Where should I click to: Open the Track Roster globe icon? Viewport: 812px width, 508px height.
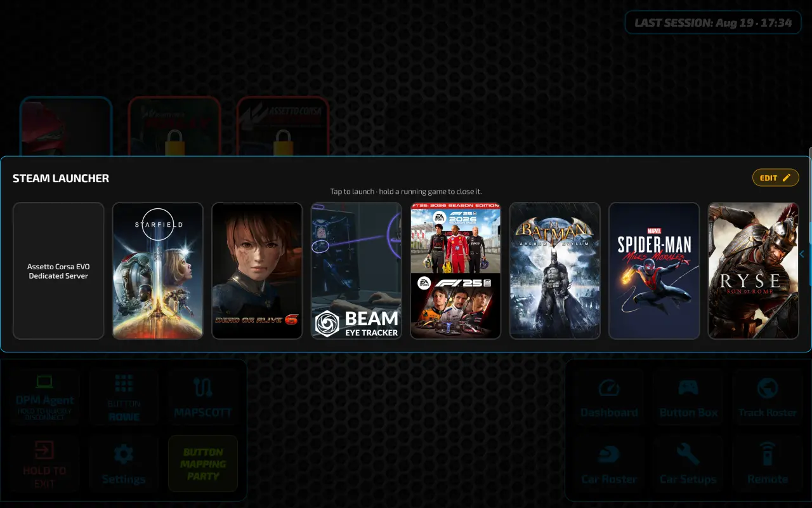pyautogui.click(x=768, y=387)
